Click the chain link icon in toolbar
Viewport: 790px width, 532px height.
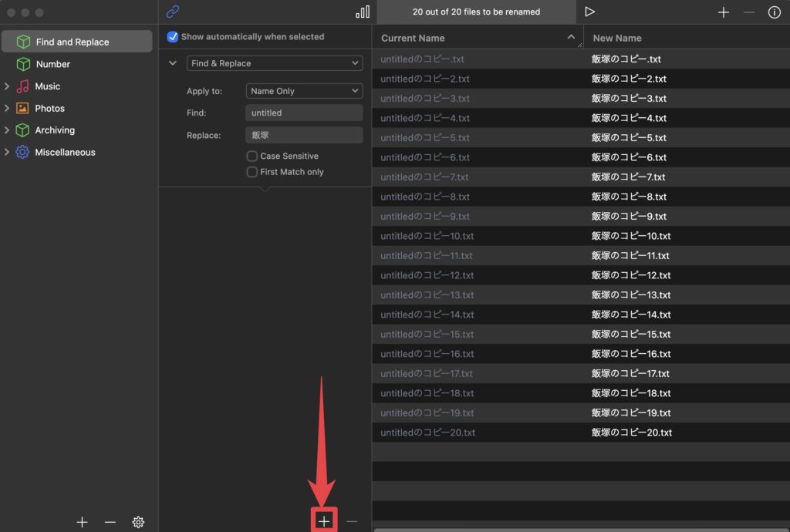tap(173, 12)
